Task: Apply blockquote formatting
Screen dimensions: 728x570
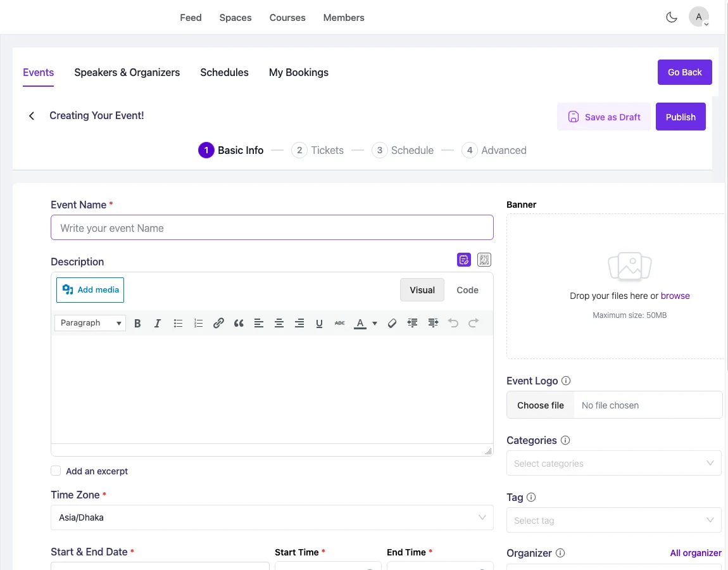Action: (239, 324)
